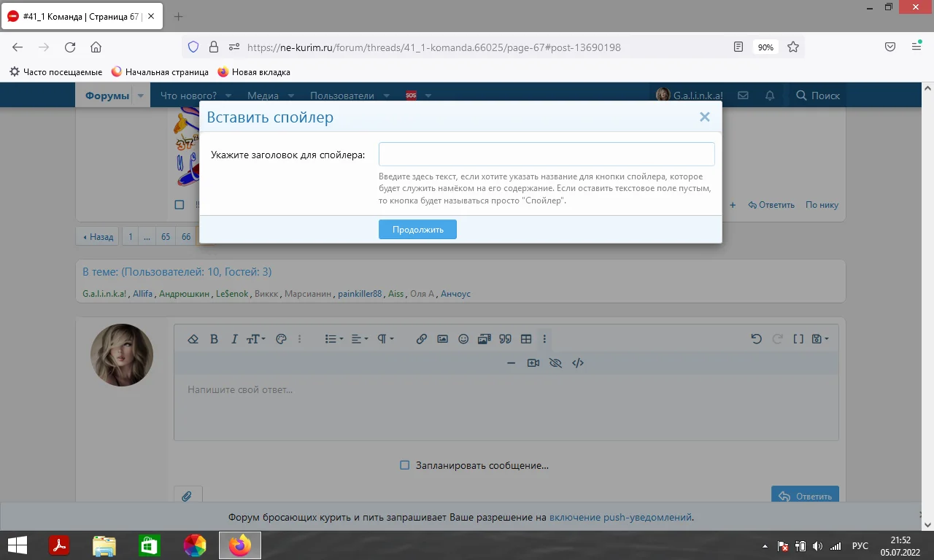Click the включение push-уведомлений link
The width and height of the screenshot is (934, 560).
click(x=620, y=517)
